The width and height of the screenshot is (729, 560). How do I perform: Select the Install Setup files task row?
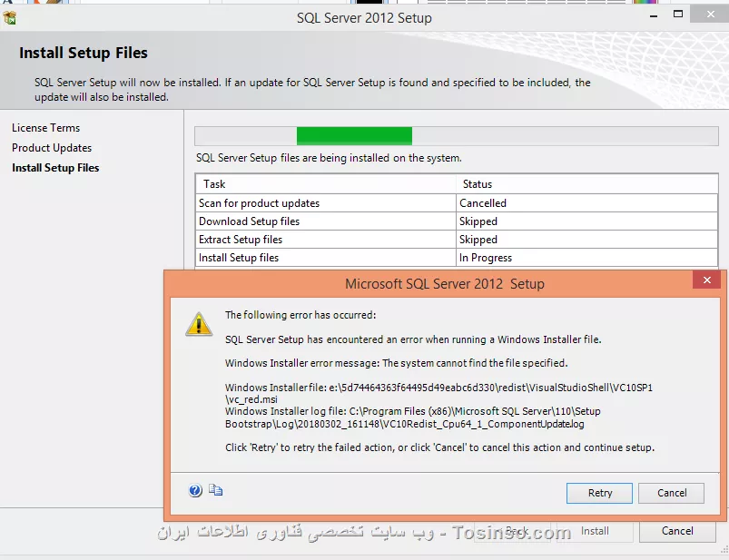457,258
